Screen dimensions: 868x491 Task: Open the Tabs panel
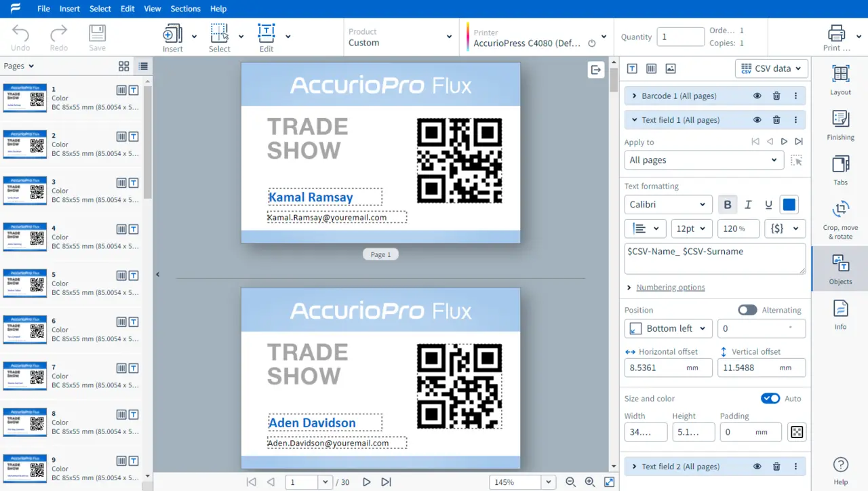[x=840, y=170]
